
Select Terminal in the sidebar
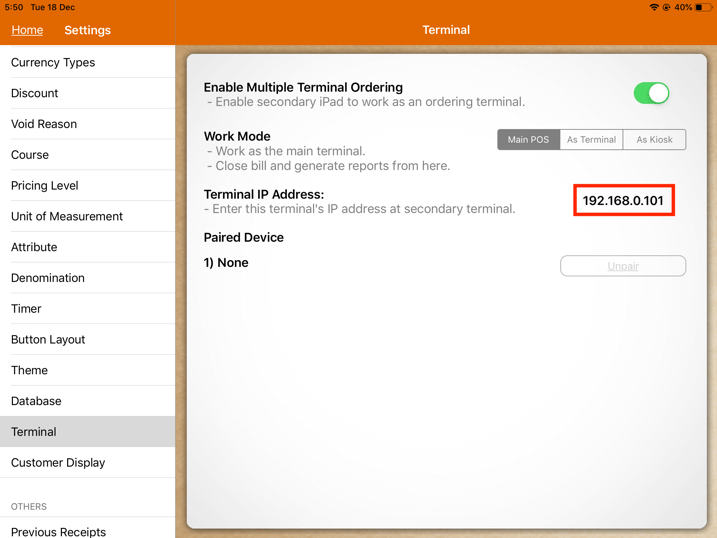[x=87, y=431]
